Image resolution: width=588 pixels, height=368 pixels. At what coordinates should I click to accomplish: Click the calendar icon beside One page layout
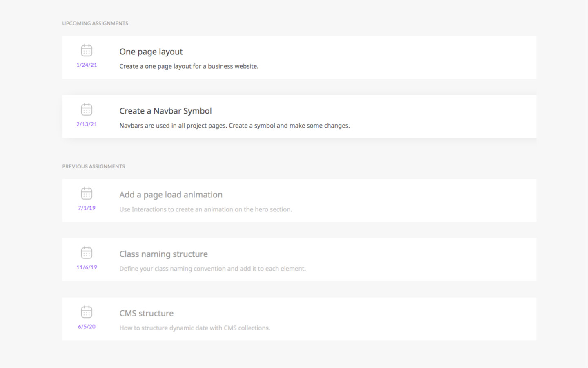[x=86, y=50]
